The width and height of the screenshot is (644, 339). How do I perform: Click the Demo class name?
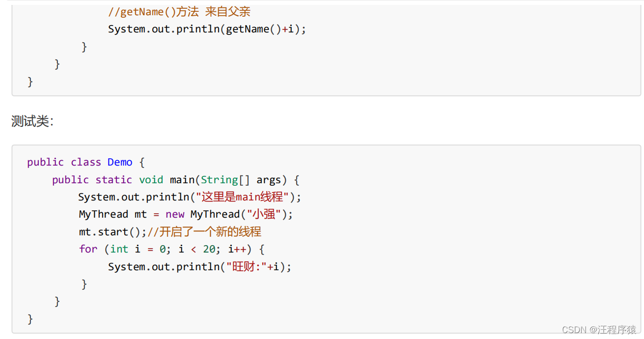(x=120, y=162)
